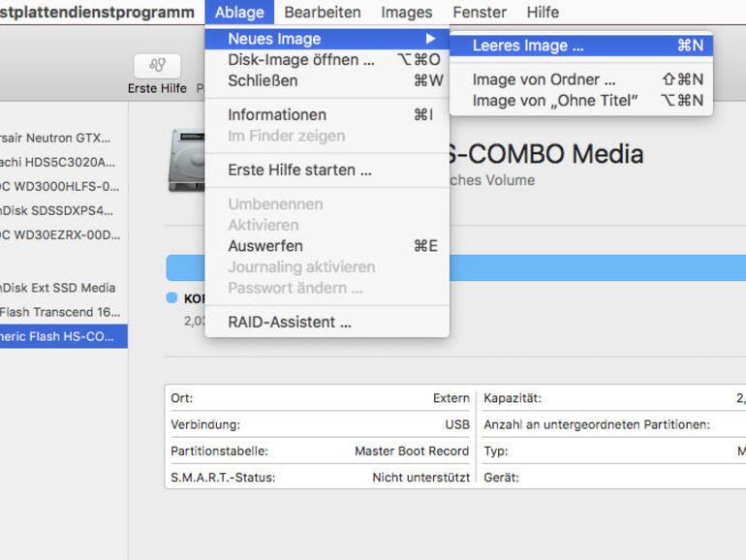Click 'Anzahl an untergeordneten Partitionen:' label
Image resolution: width=746 pixels, height=560 pixels.
coord(597,424)
